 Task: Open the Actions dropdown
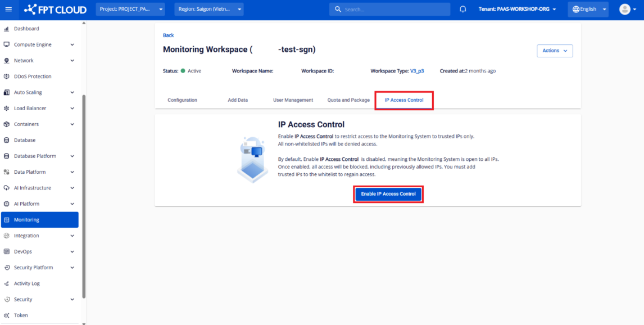click(554, 51)
